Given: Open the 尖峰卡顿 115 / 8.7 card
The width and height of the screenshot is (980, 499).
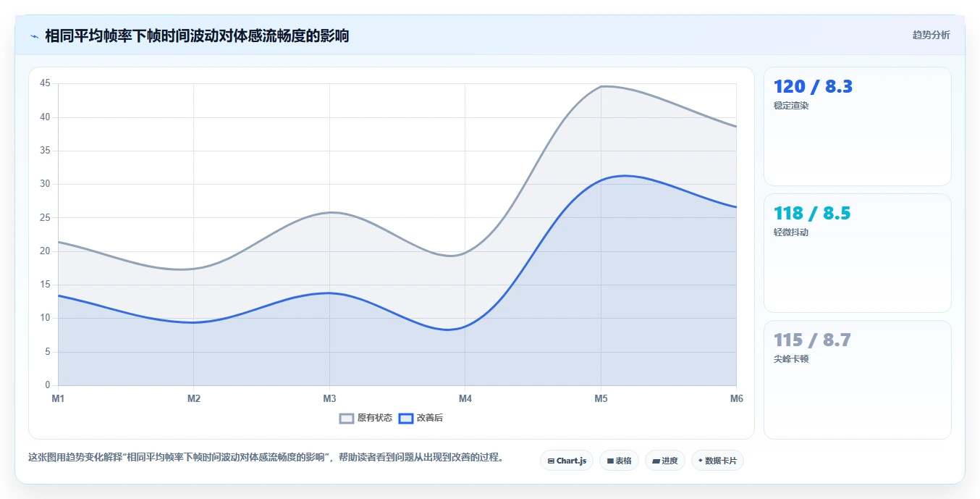Looking at the screenshot, I should click(857, 380).
